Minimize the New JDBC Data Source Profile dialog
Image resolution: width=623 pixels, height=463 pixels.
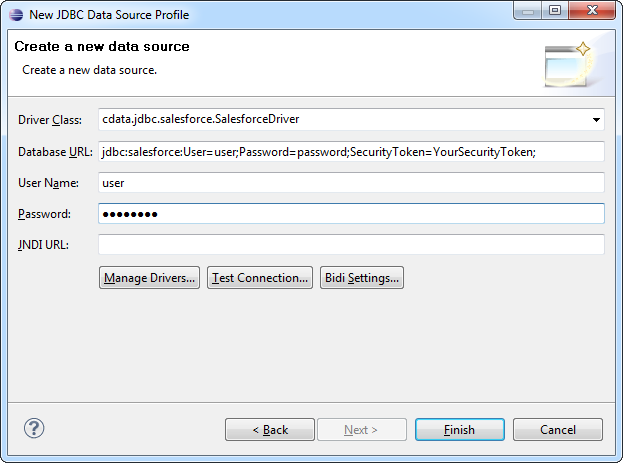[x=527, y=13]
